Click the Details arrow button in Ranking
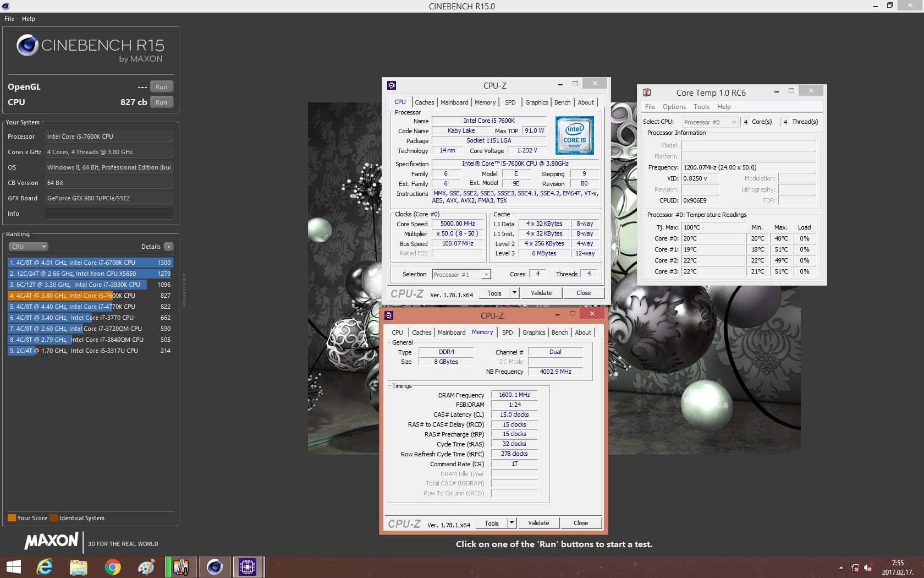This screenshot has height=578, width=924. (169, 247)
